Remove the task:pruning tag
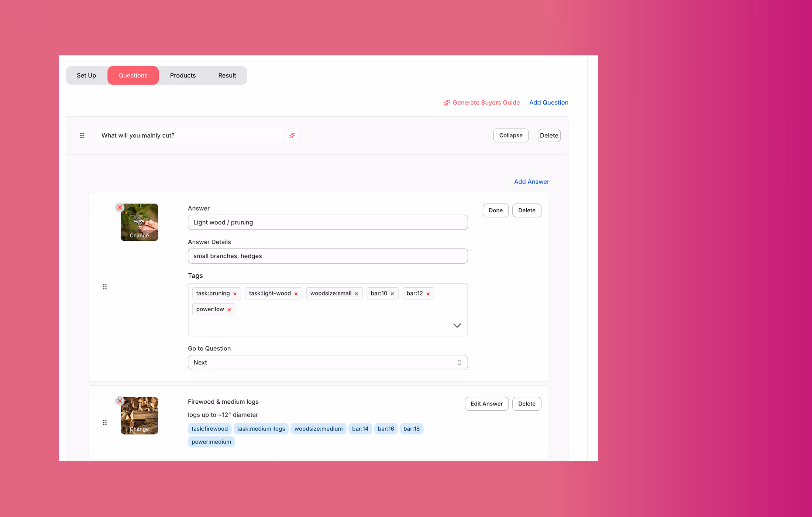This screenshot has width=812, height=517. (x=235, y=294)
